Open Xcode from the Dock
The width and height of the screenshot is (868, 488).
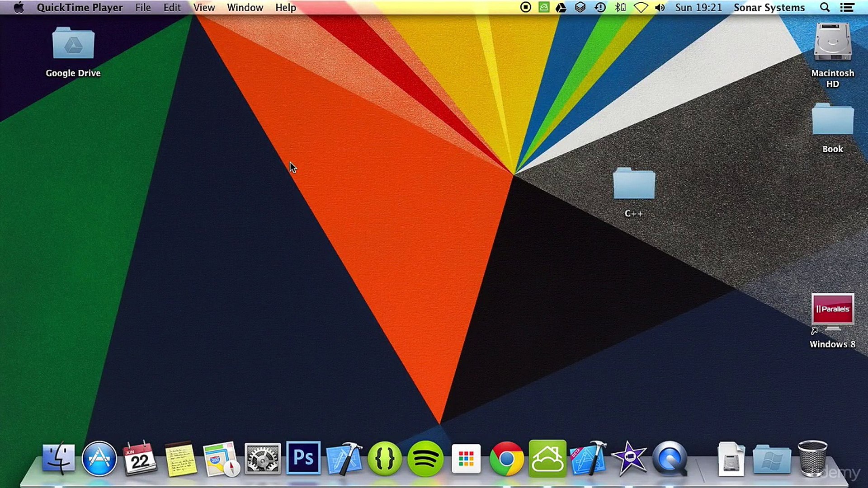(344, 459)
